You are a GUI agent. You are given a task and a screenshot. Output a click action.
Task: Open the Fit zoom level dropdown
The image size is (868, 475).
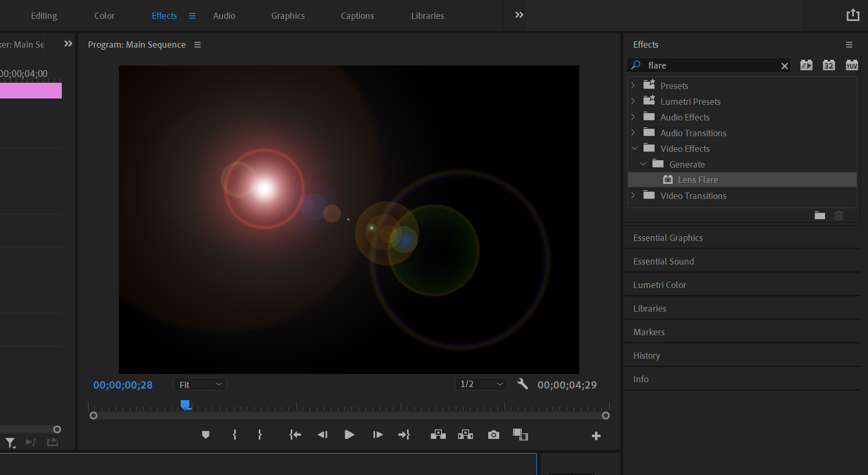pyautogui.click(x=200, y=384)
